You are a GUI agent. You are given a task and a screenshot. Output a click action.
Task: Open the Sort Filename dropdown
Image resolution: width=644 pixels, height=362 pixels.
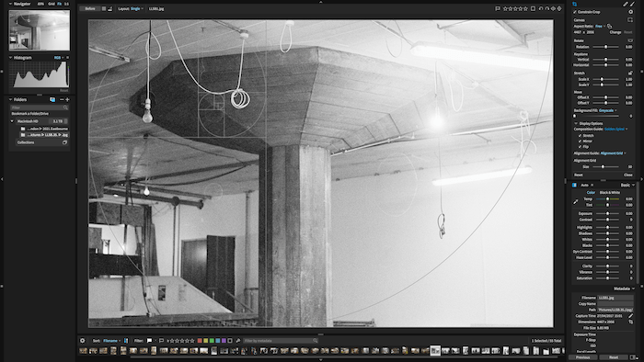click(x=111, y=341)
